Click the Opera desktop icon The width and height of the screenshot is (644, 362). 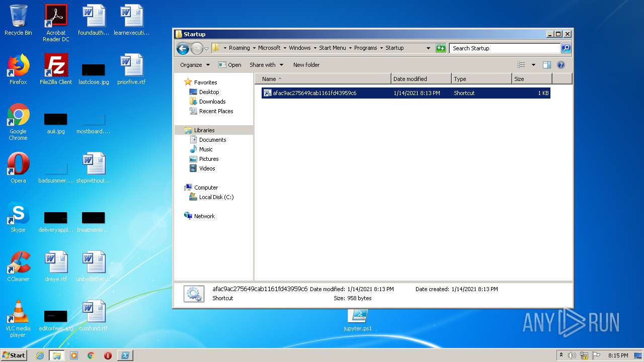(18, 168)
